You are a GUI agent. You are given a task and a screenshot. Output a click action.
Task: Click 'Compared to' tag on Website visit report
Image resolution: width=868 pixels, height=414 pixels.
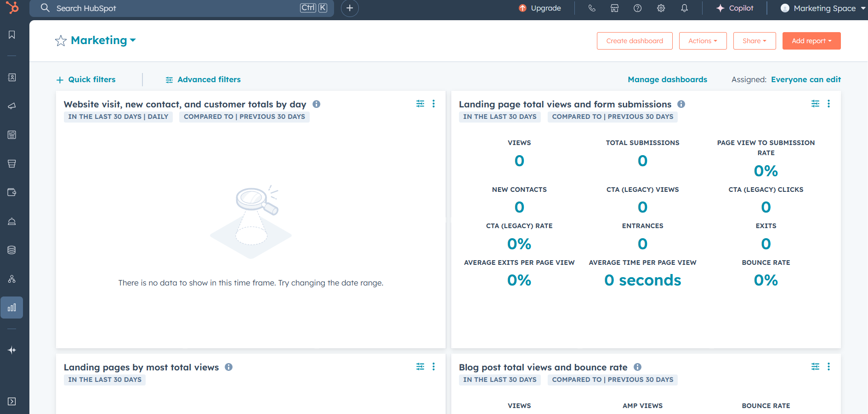click(244, 117)
